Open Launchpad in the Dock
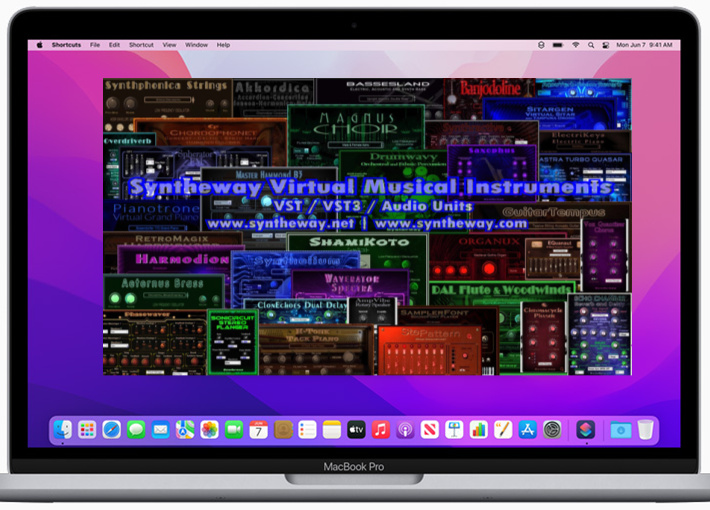Viewport: 710px width, 510px height. [87, 429]
